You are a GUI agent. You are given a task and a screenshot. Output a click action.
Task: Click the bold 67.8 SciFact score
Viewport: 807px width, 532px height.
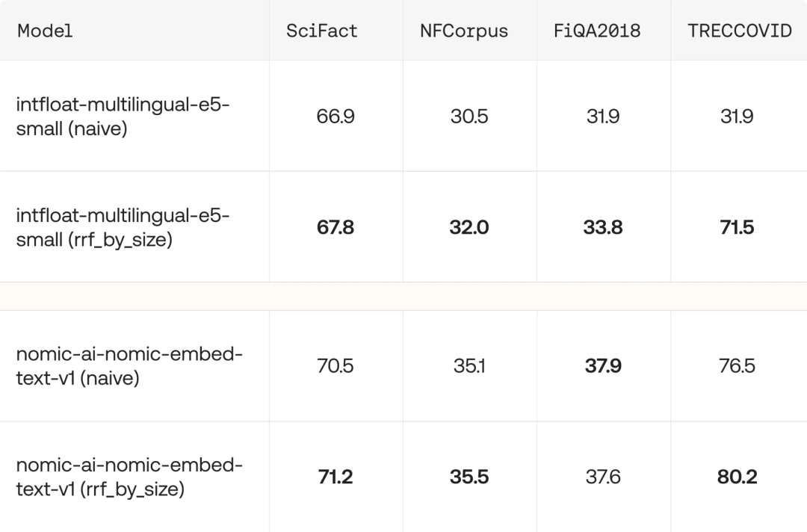pos(336,228)
